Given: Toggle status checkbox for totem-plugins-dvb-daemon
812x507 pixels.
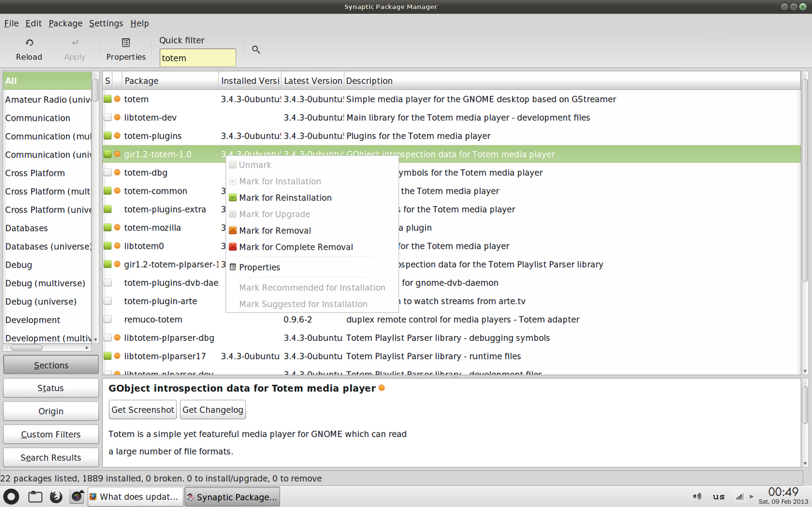Looking at the screenshot, I should coord(108,282).
